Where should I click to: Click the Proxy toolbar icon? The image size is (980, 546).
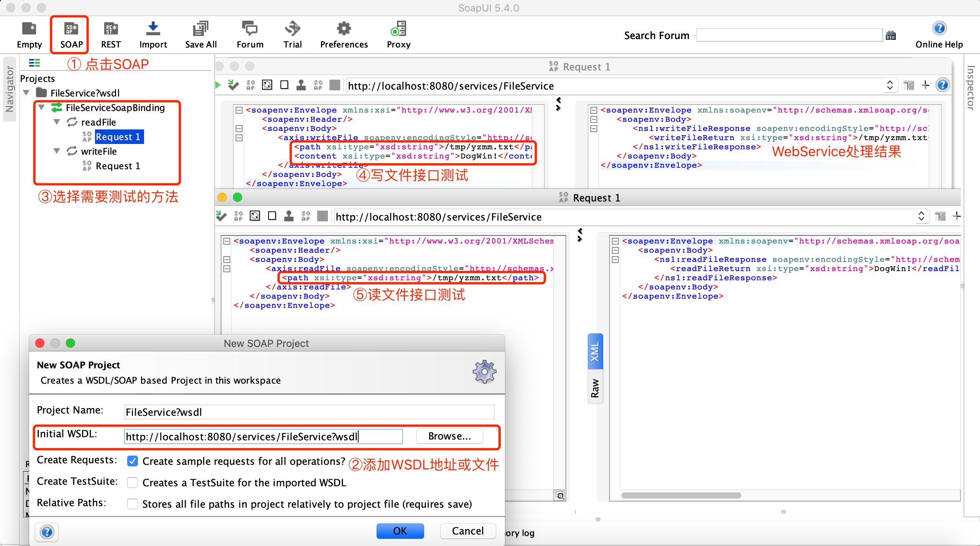(398, 29)
